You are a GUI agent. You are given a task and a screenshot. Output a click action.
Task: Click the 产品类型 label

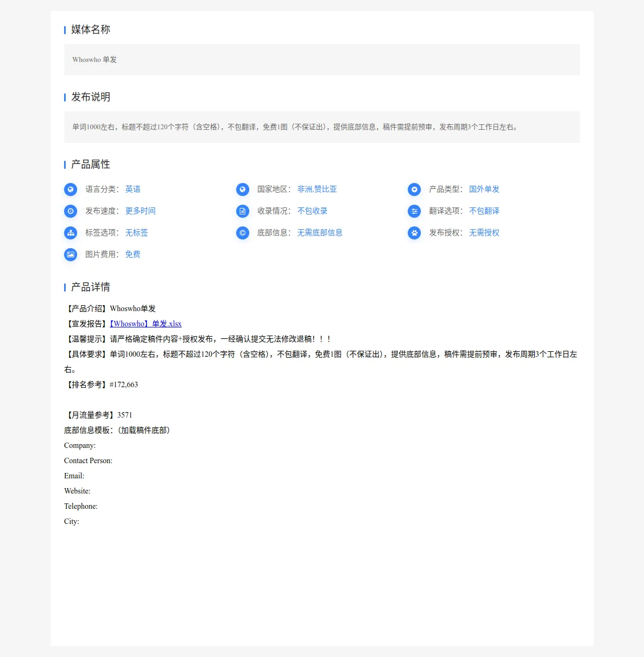446,189
